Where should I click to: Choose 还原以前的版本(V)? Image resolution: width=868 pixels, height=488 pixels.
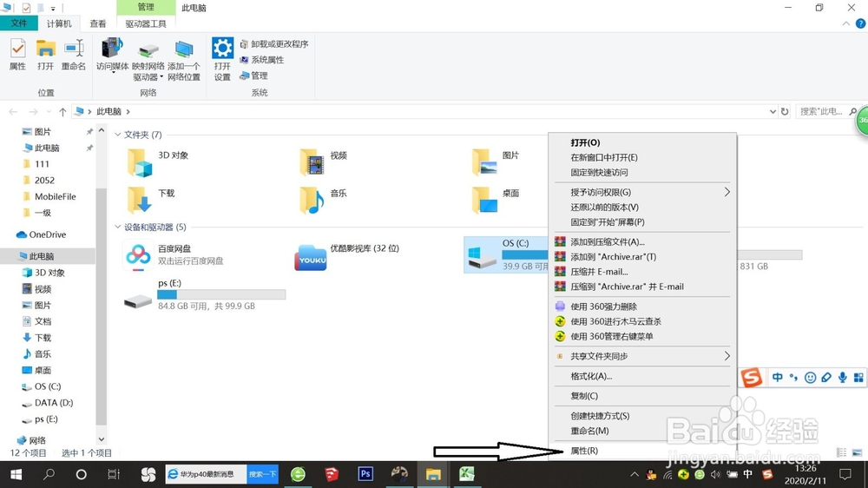642,208
